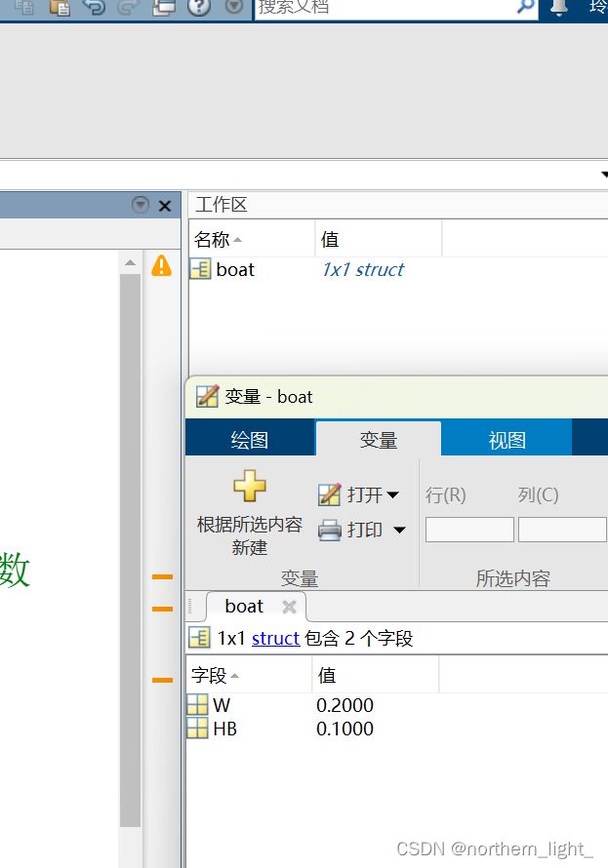Switch to the 变量 ribbon tab
608x868 pixels.
(379, 440)
